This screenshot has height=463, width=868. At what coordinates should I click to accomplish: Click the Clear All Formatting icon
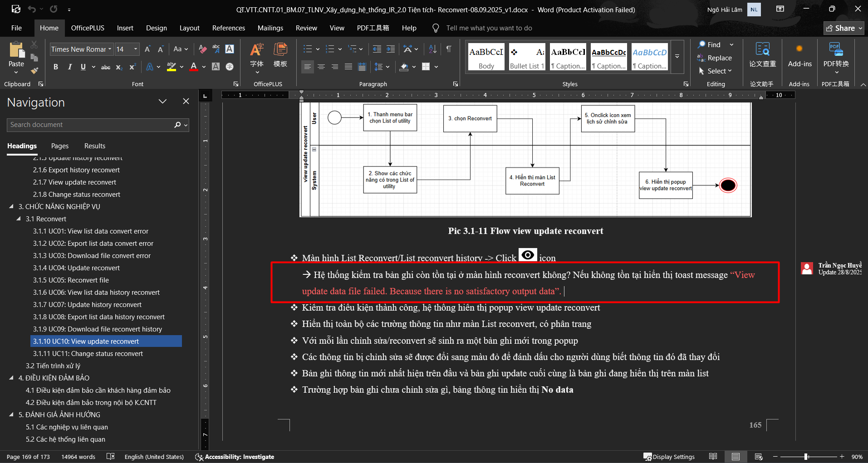(x=203, y=49)
